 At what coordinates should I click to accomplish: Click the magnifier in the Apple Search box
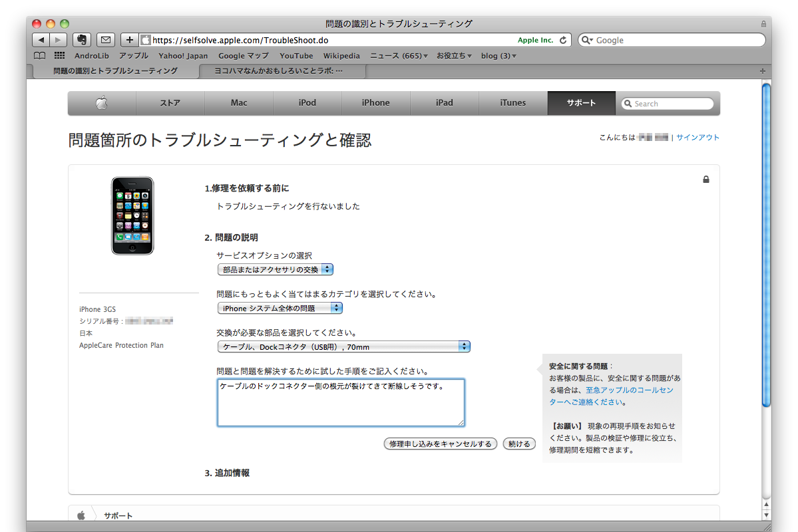pos(628,104)
